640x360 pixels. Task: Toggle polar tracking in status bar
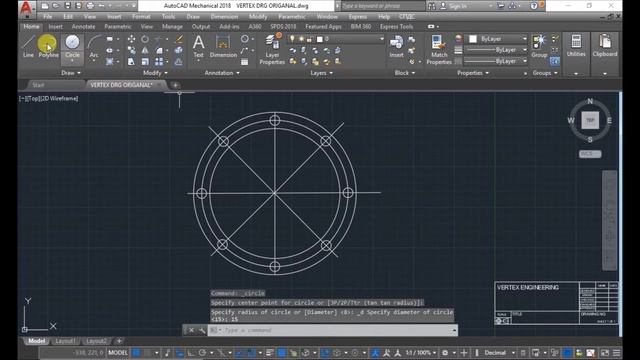[x=202, y=353]
